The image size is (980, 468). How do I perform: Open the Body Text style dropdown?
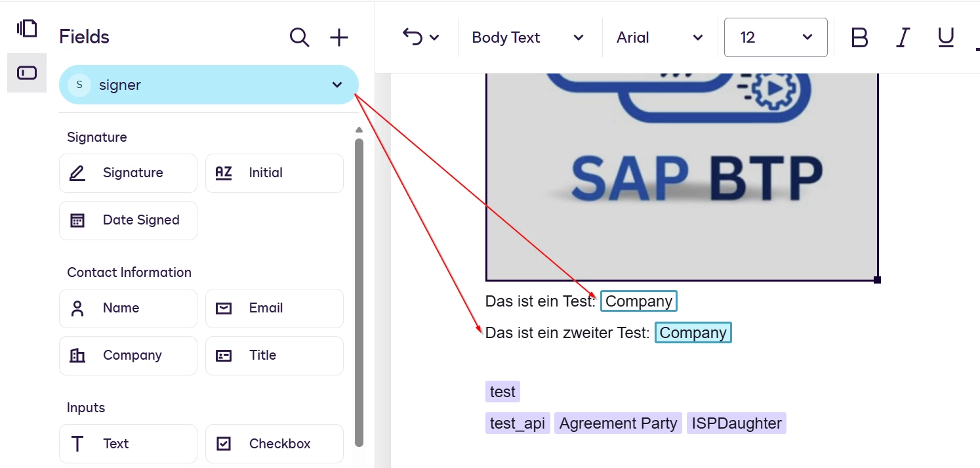coord(528,38)
